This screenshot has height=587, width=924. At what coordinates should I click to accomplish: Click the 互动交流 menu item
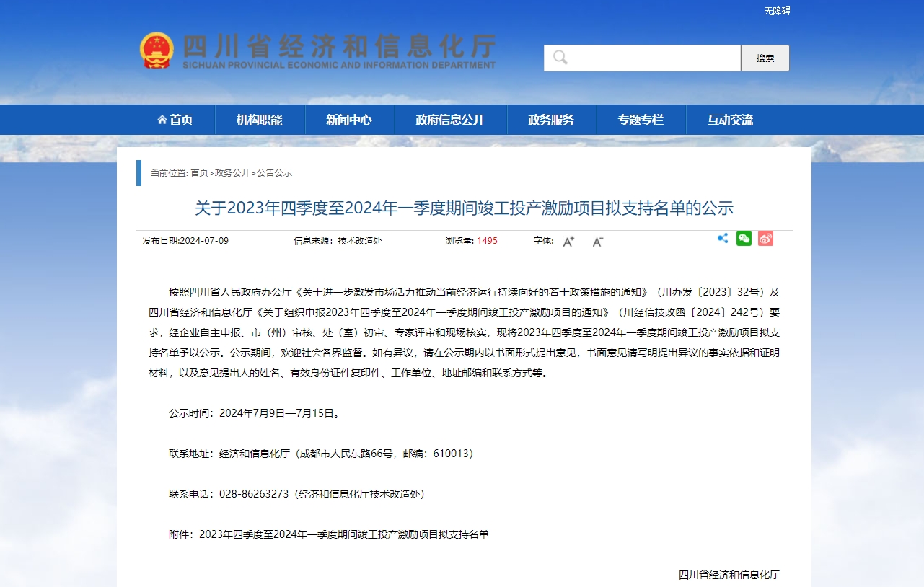pos(731,120)
